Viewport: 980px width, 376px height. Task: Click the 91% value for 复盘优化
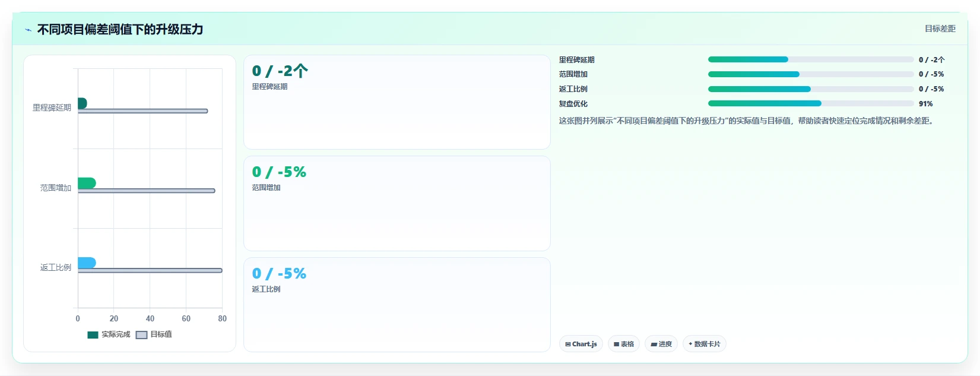point(926,103)
